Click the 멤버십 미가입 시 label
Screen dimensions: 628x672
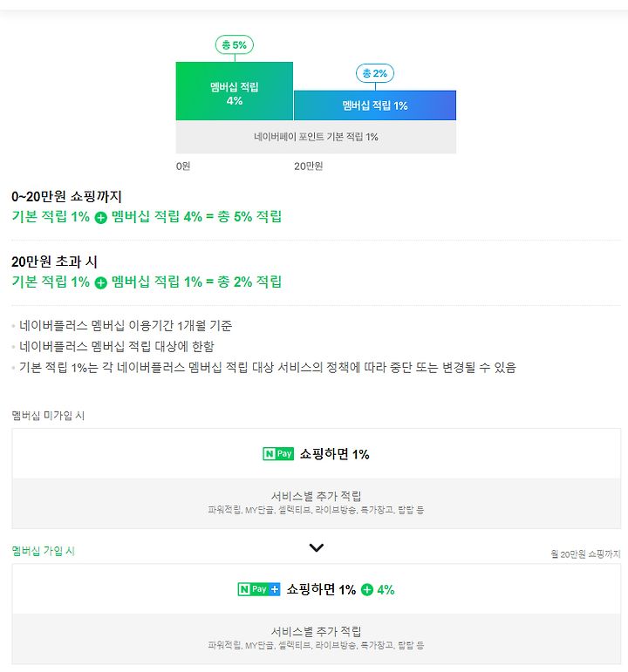coord(48,415)
